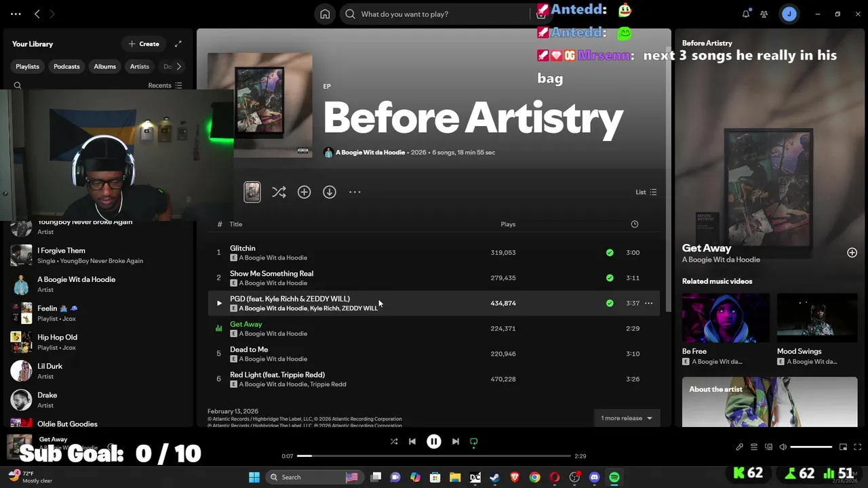Download the EP
Image resolution: width=868 pixels, height=488 pixels.
coord(330,192)
